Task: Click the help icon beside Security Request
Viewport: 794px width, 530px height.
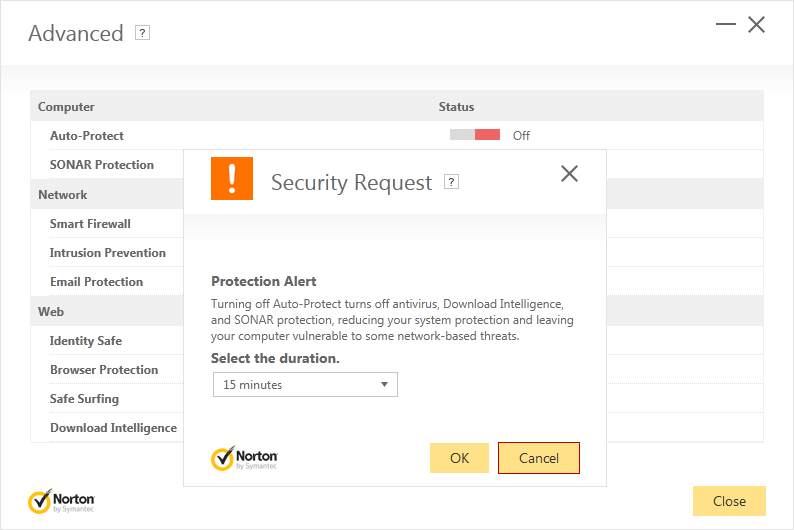Action: 451,182
